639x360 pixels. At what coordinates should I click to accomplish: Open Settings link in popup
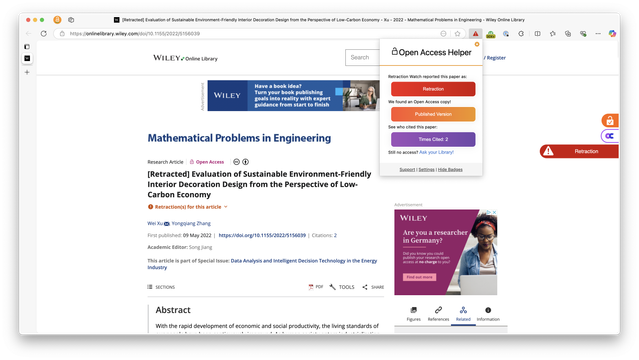426,170
